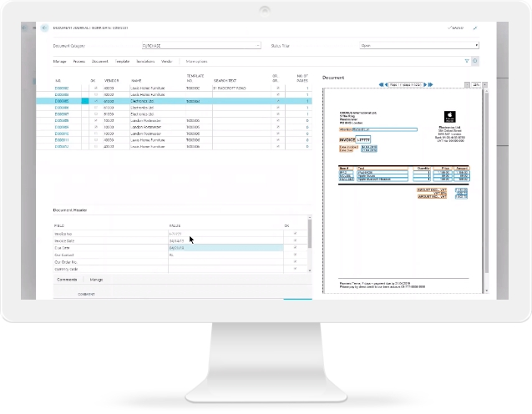Open the Status Filter dropdown
Screen dimensions: 532x414
(476, 46)
